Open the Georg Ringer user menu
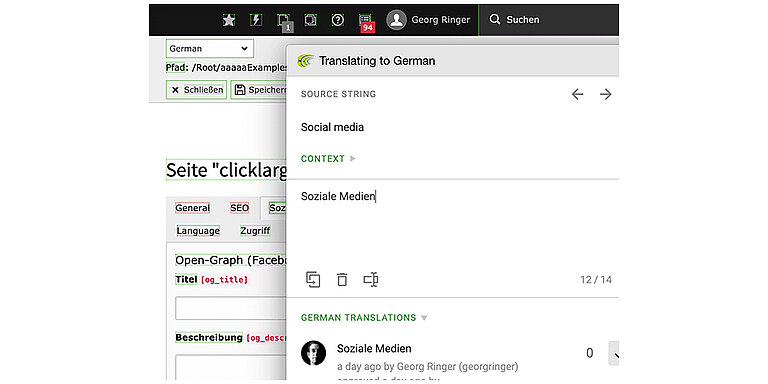Image resolution: width=768 pixels, height=384 pixels. 429,20
